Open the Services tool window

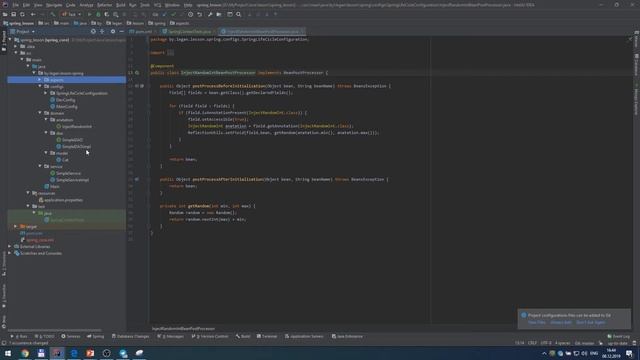(x=71, y=336)
